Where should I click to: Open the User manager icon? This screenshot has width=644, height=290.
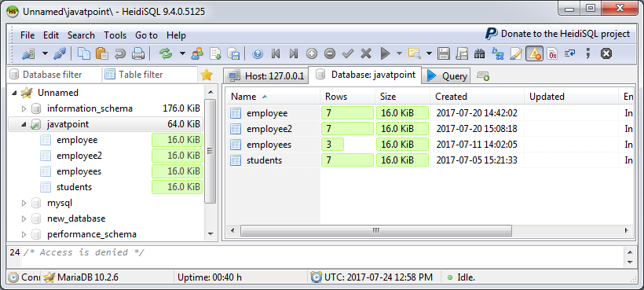click(x=197, y=53)
